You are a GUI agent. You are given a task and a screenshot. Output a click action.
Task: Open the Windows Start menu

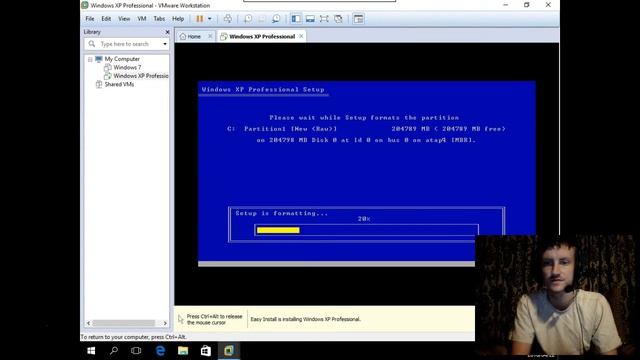(91, 351)
